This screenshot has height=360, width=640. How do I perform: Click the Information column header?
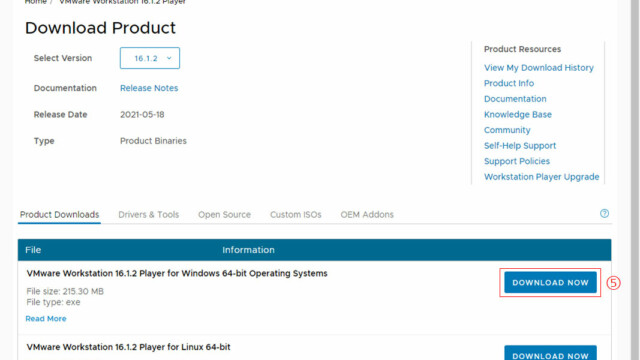(x=248, y=250)
